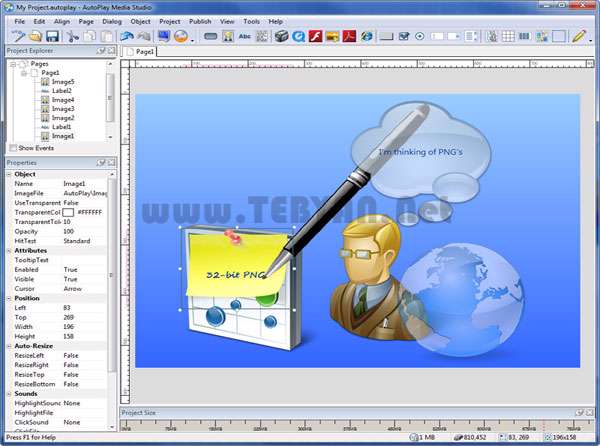The image size is (600, 446).
Task: Open the File menu
Action: tap(20, 22)
